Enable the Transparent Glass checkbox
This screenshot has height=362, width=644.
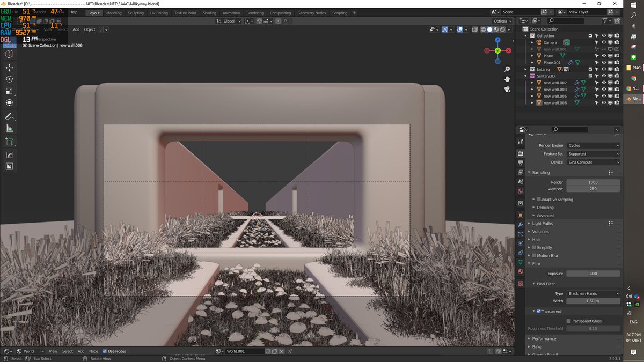(x=569, y=321)
